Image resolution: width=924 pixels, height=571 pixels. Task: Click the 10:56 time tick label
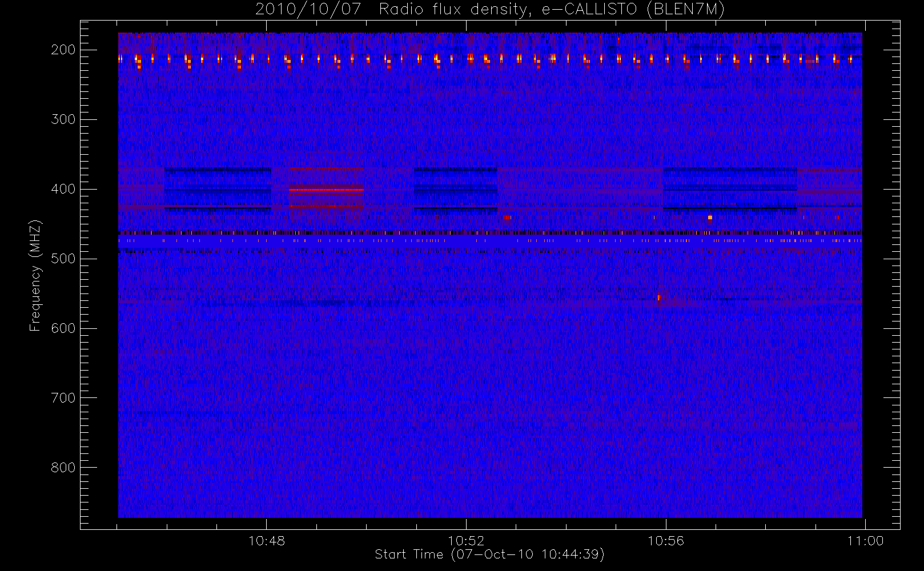tap(666, 541)
